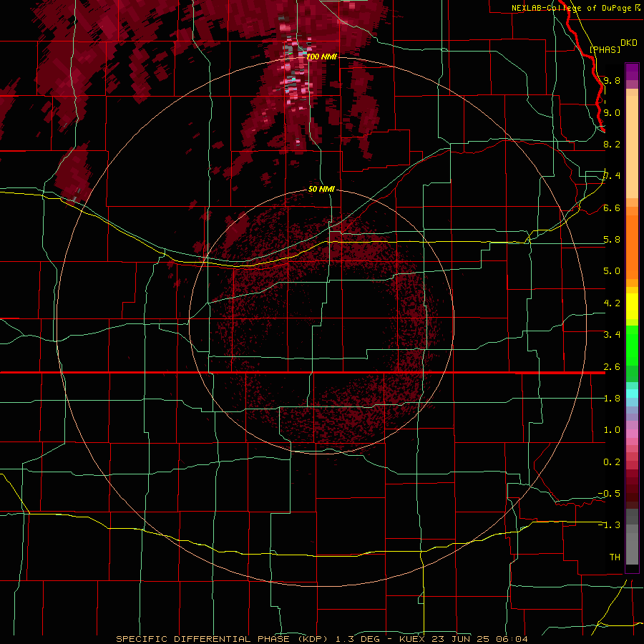This screenshot has height=644, width=644.
Task: Pick the gray segment of the color bar
Action: tap(632, 538)
